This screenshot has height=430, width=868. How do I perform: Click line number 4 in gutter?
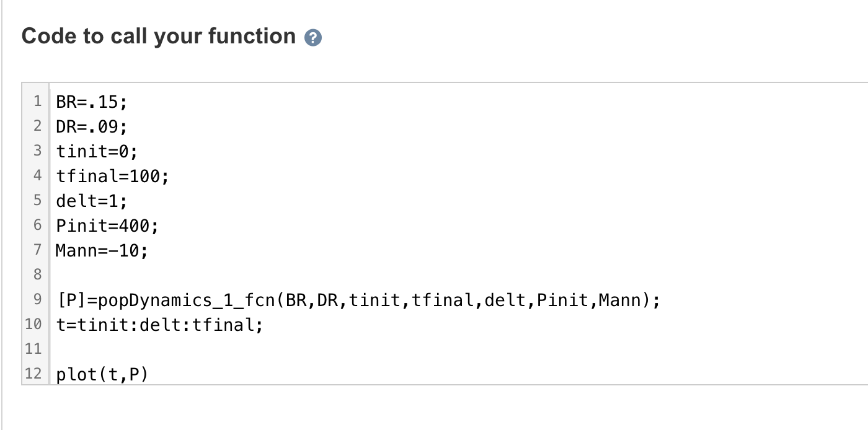[37, 177]
